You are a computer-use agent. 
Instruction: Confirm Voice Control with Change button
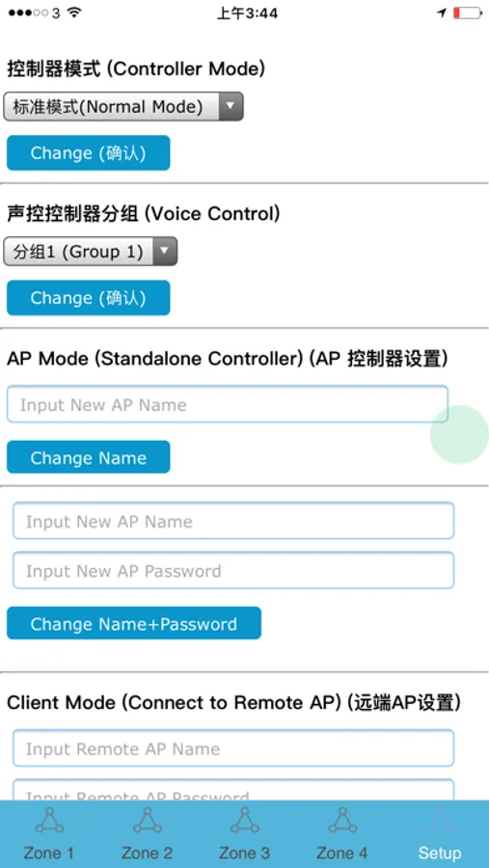(88, 298)
